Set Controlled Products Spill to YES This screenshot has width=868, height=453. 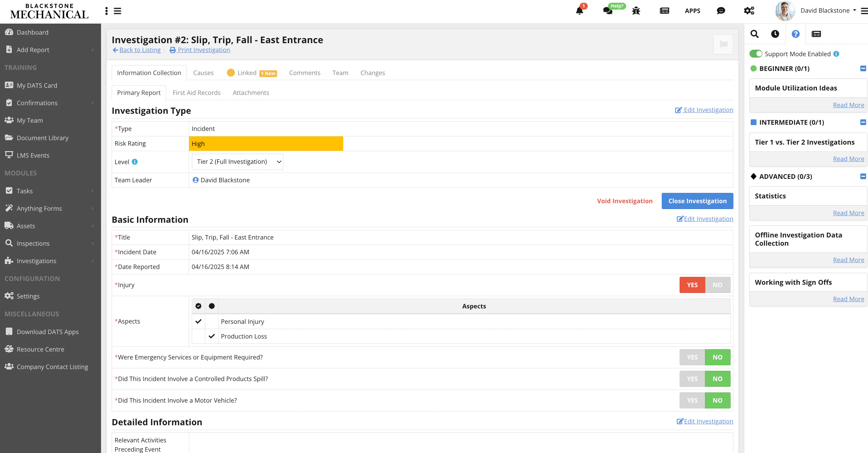(692, 379)
